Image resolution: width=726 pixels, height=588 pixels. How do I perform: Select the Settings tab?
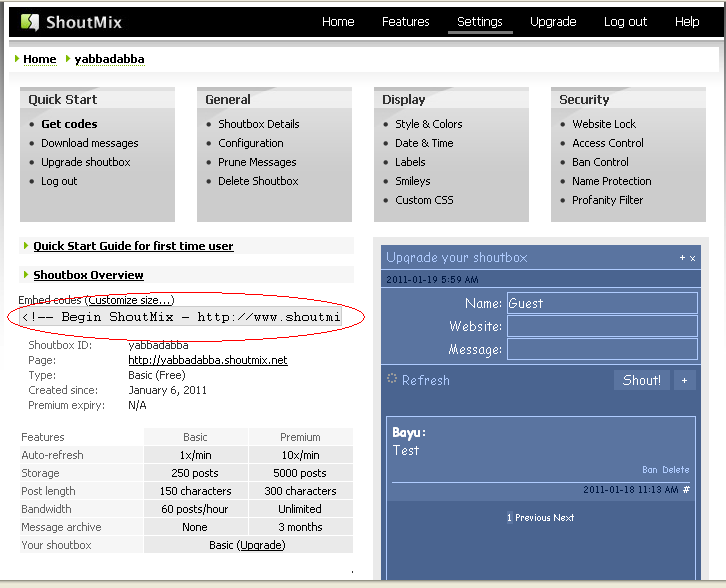[480, 22]
